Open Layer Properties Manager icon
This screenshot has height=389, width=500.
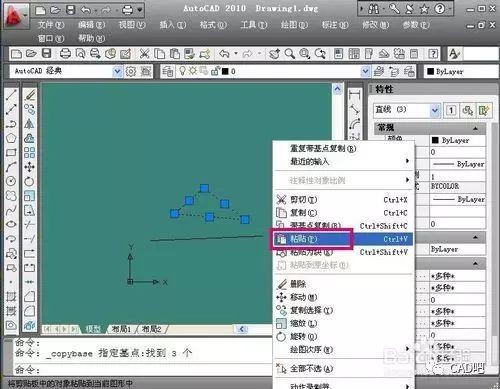click(168, 71)
